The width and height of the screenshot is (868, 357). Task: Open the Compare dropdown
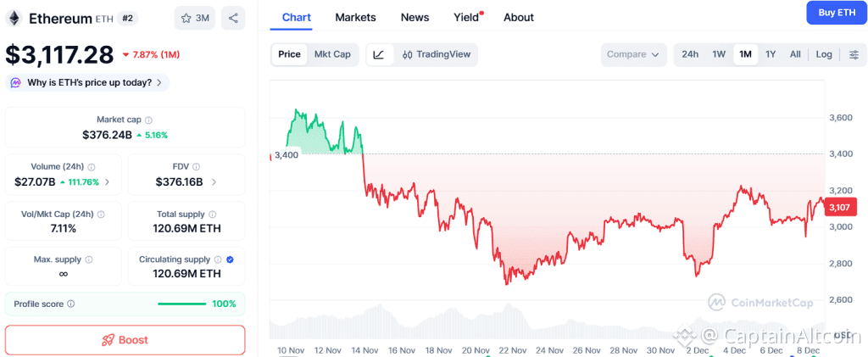[632, 54]
